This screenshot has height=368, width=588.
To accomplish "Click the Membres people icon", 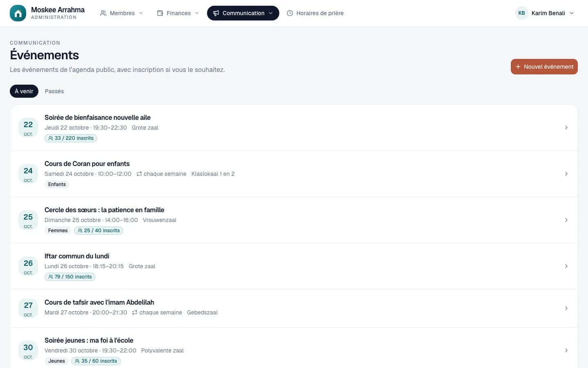I will click(x=103, y=13).
